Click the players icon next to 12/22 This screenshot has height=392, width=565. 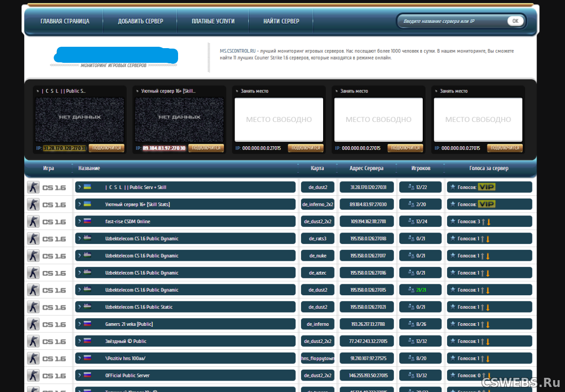[x=410, y=187]
